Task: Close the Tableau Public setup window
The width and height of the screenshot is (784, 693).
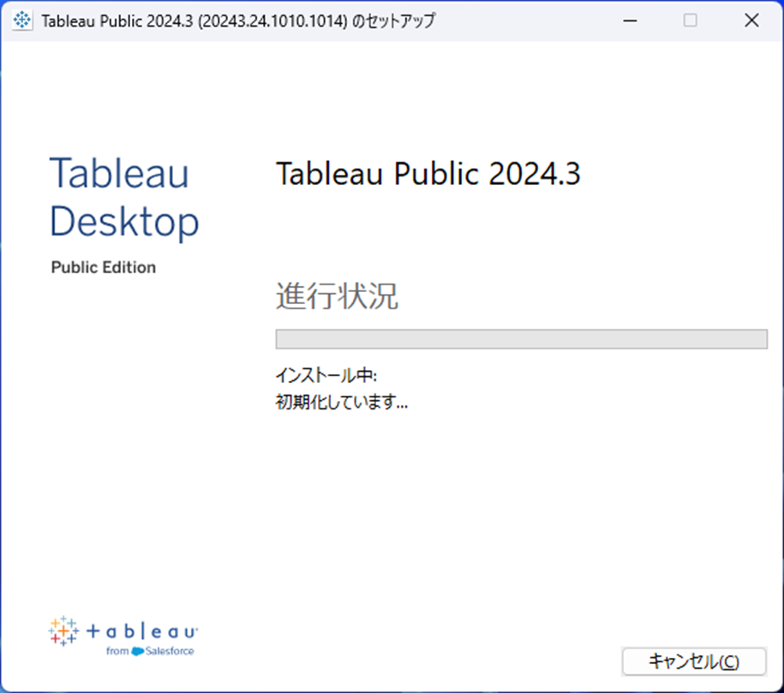Action: point(751,21)
